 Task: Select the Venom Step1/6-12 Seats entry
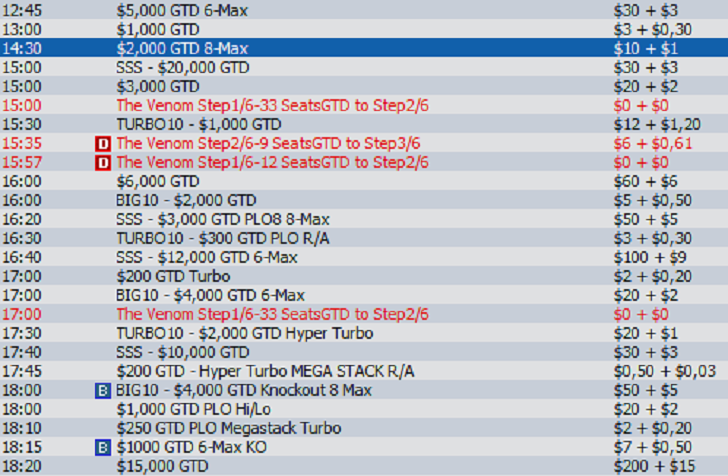tap(272, 162)
